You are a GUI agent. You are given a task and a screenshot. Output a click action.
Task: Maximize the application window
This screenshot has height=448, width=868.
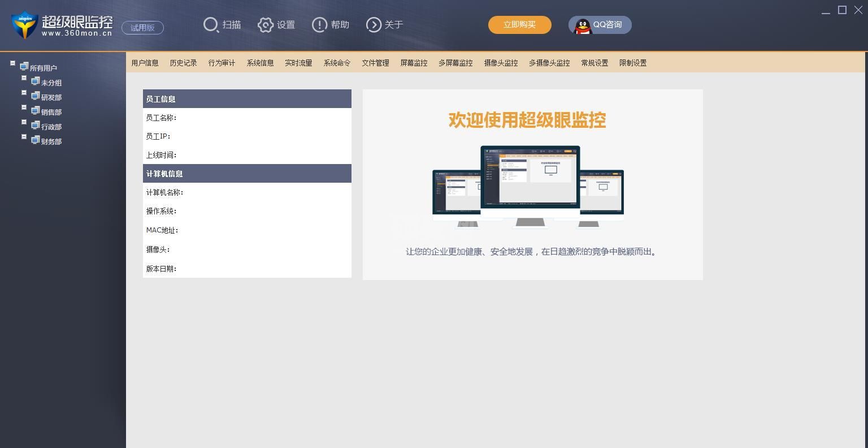842,10
